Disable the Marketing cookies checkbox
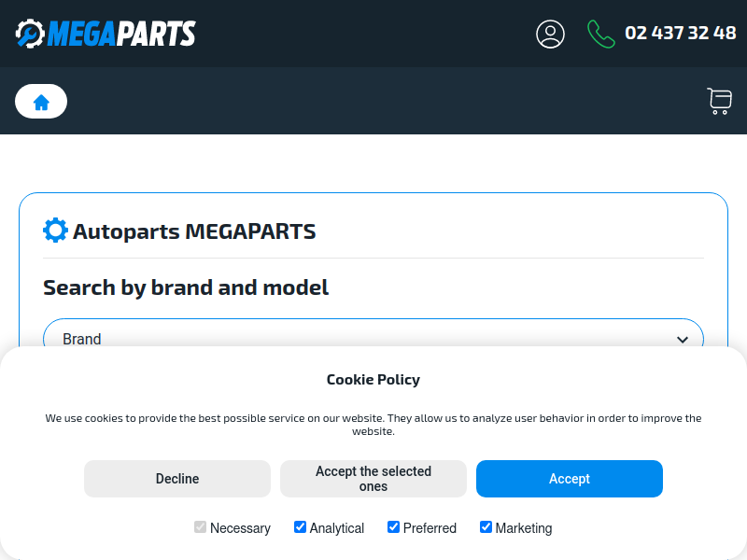747x560 pixels. point(486,527)
